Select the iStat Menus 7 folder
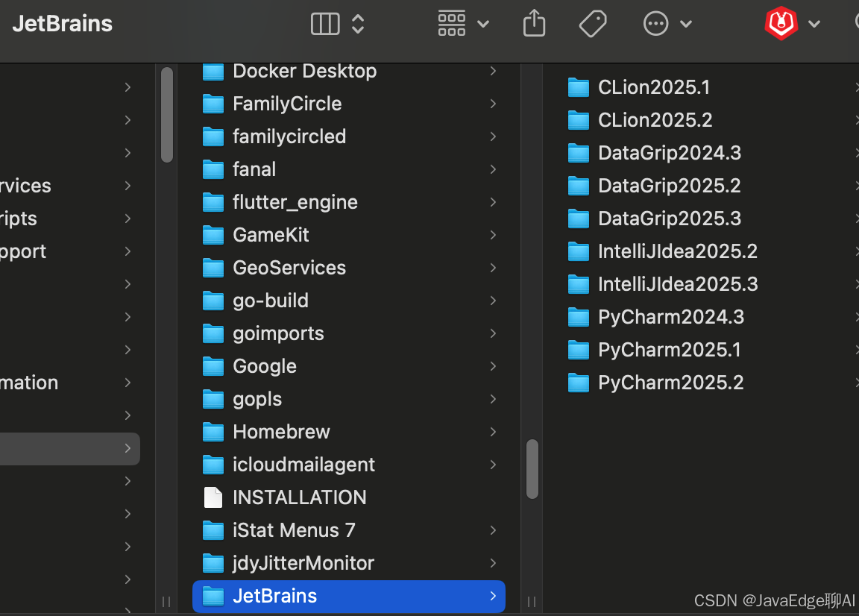Image resolution: width=859 pixels, height=616 pixels. coord(349,530)
